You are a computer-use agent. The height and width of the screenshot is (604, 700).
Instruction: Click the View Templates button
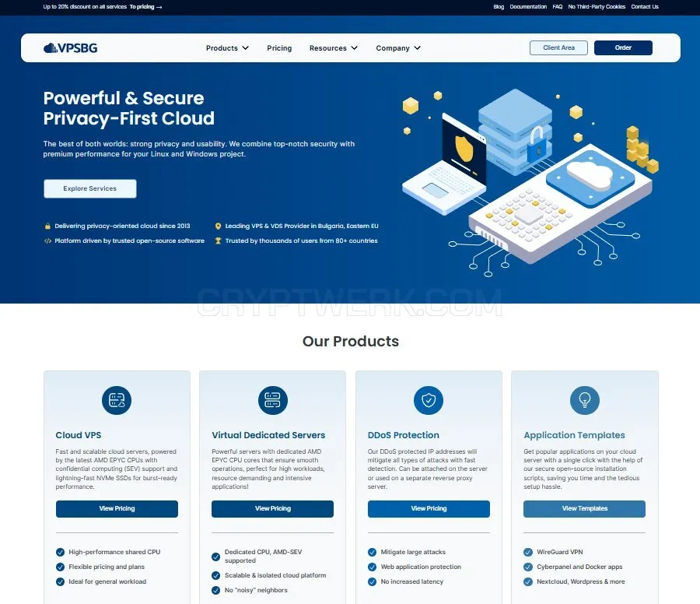point(584,509)
